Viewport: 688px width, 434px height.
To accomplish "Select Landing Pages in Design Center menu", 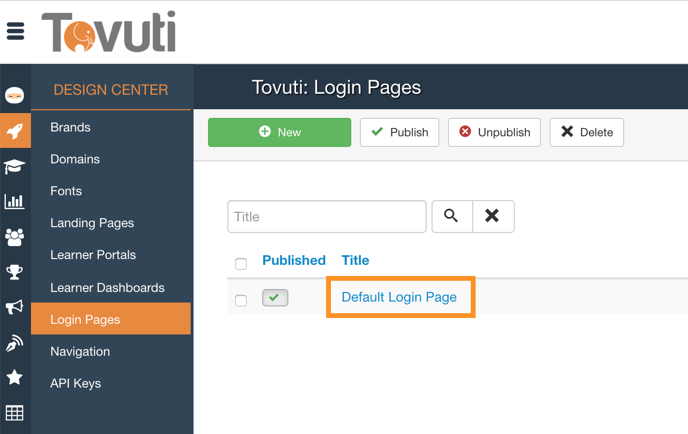I will tap(92, 223).
